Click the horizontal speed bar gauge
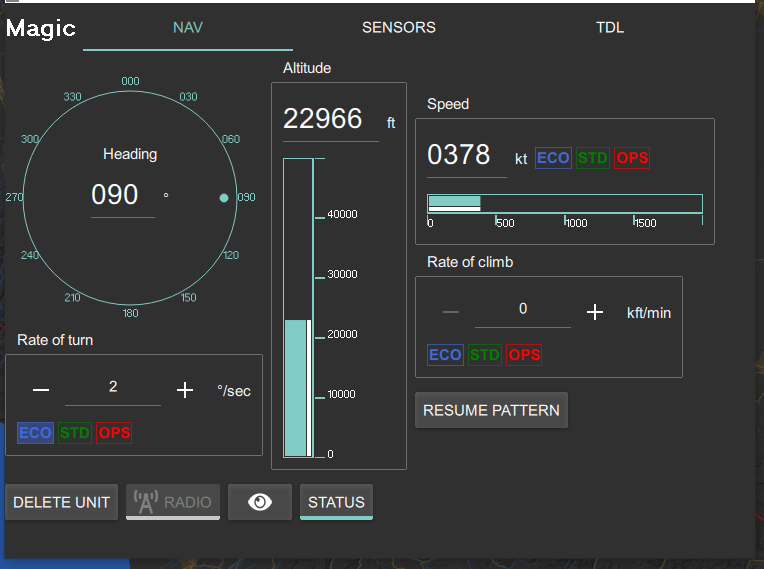 click(565, 203)
